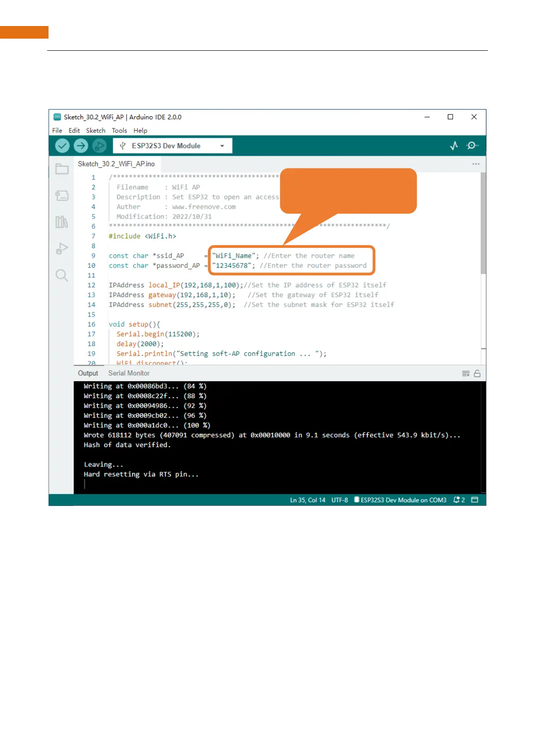
Task: Click the Verify checkmark button
Action: coord(62,145)
